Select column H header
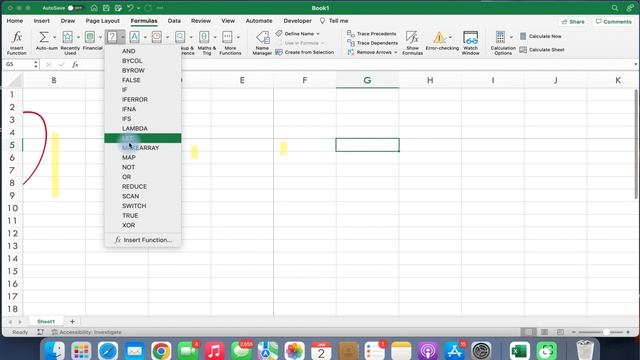Screen dimensions: 640x360 coord(430,80)
